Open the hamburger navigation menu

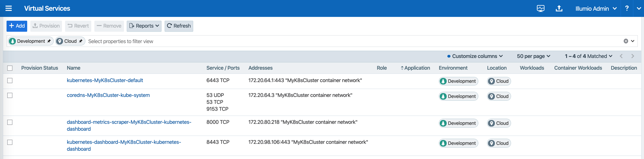8,8
